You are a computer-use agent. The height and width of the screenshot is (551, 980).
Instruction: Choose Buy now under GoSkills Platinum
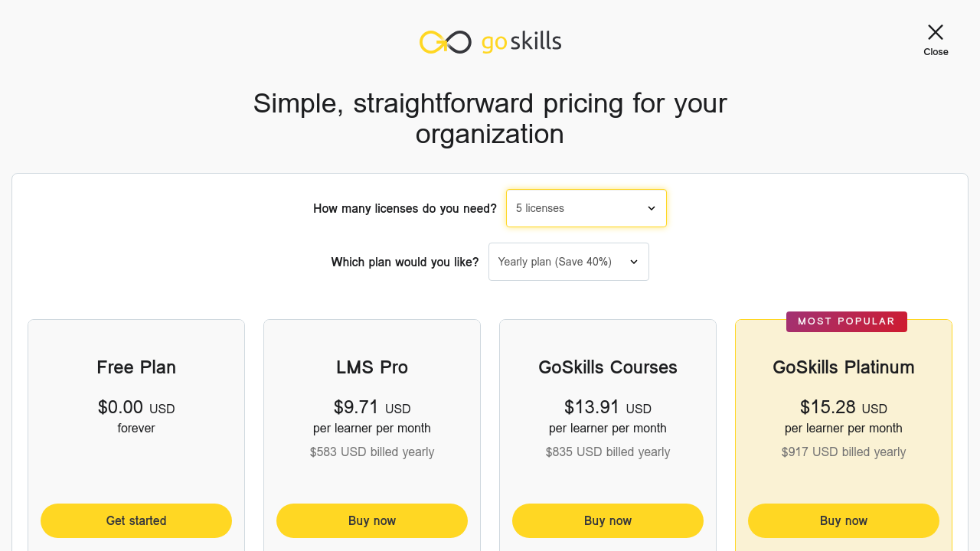(844, 520)
